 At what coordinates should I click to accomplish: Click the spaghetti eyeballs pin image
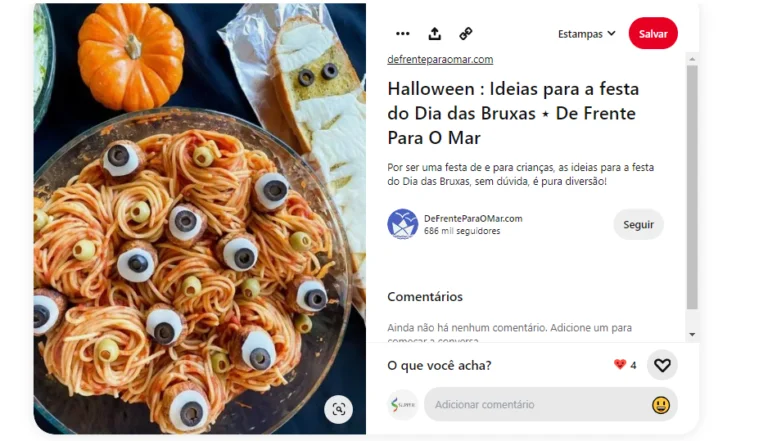pos(200,219)
